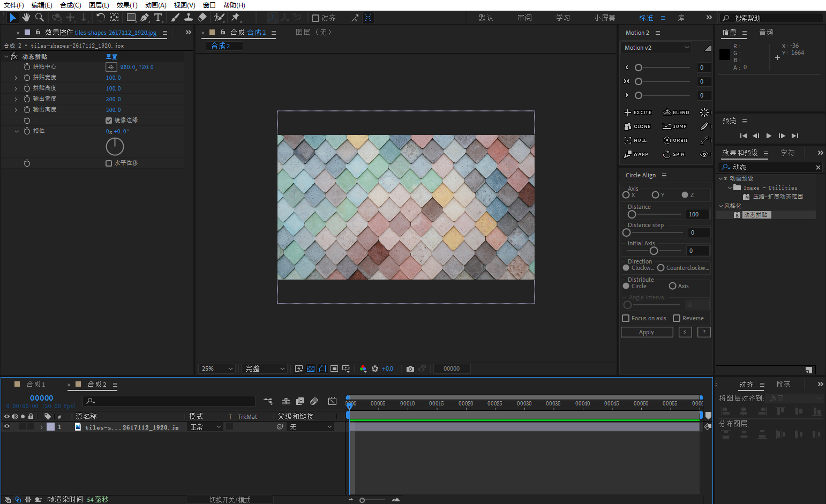Viewport: 826px width, 504px height.
Task: Check the Focus on axis option
Action: (626, 318)
